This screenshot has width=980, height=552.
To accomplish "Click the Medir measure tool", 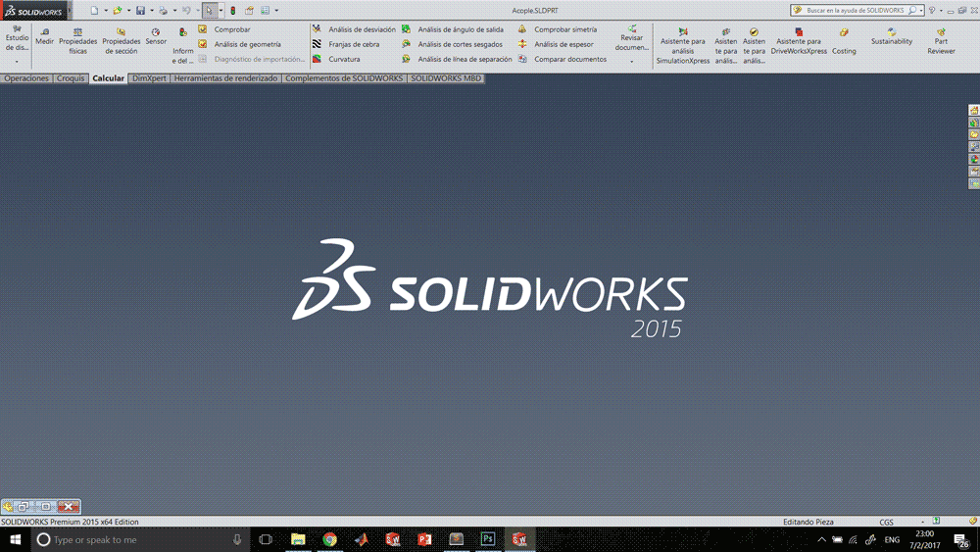I will click(44, 36).
